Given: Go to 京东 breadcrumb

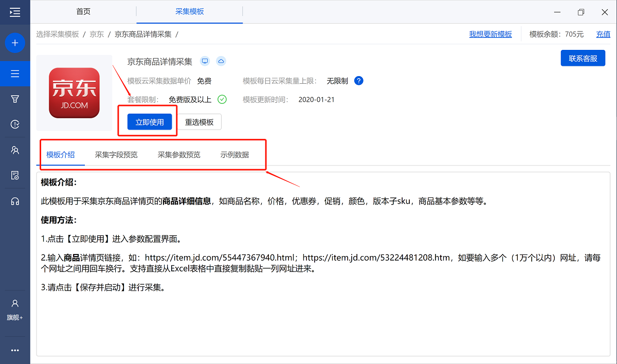Looking at the screenshot, I should point(97,34).
